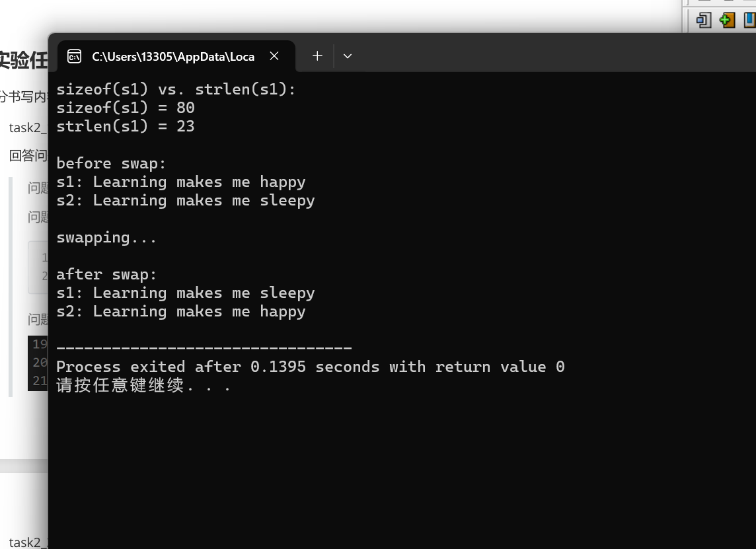Screen dimensions: 756x549
Task: Click the 'Process exited after 0.1395 seconds' line
Action: [x=311, y=367]
